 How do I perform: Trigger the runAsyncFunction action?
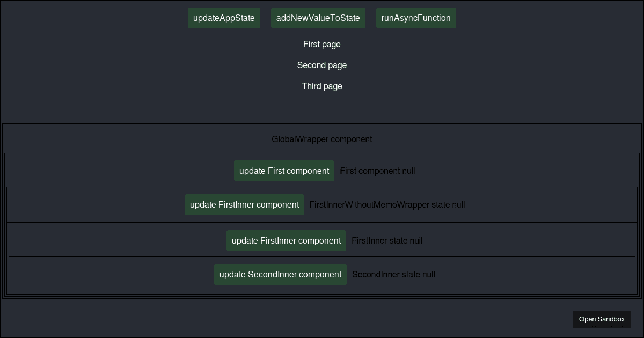416,18
